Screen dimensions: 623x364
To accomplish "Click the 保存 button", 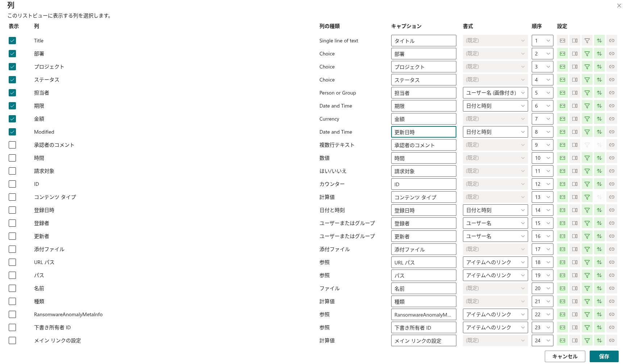I will (x=604, y=356).
